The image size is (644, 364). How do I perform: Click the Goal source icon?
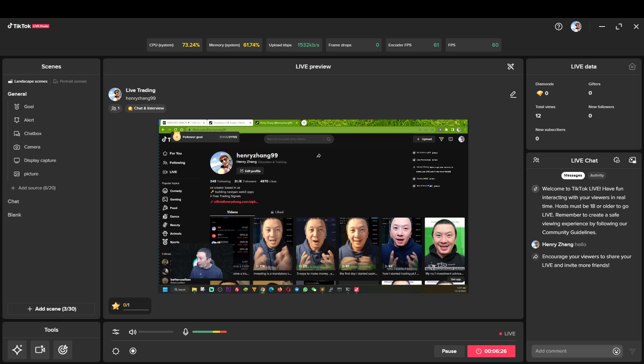[17, 107]
